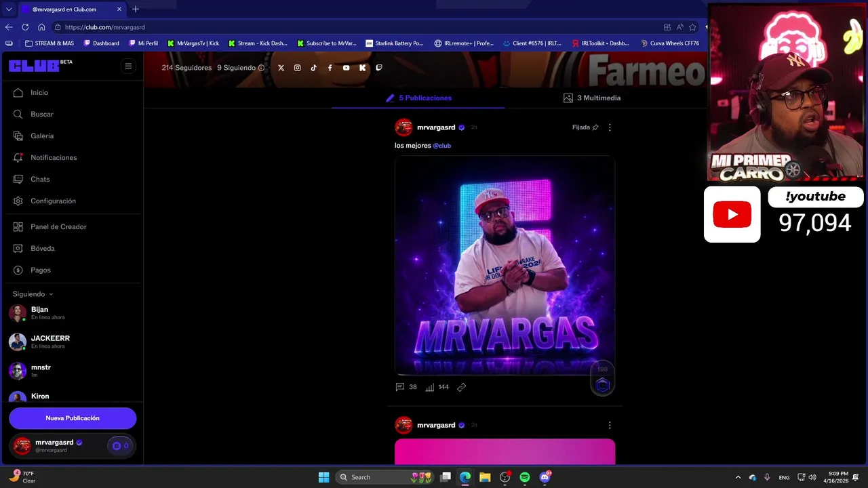Screen dimensions: 868x488
Task: Click the taskbar Search box
Action: tap(385, 477)
